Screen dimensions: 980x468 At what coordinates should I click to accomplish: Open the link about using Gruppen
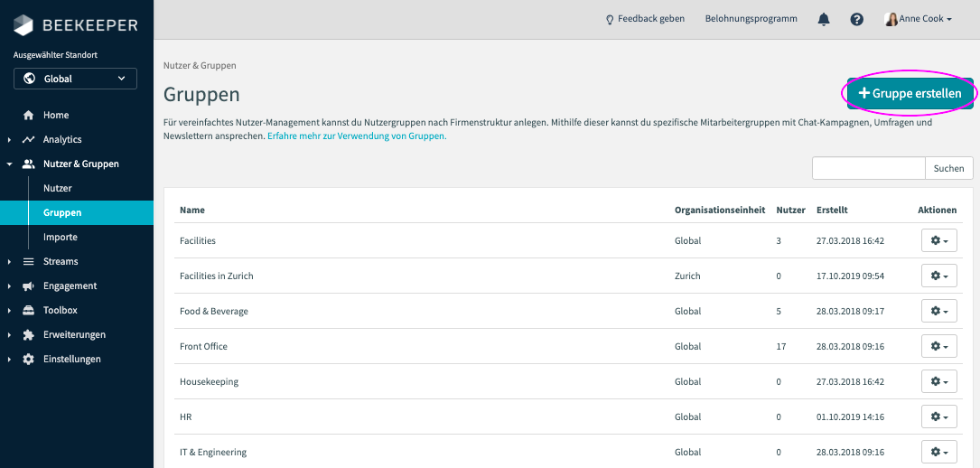[x=357, y=136]
